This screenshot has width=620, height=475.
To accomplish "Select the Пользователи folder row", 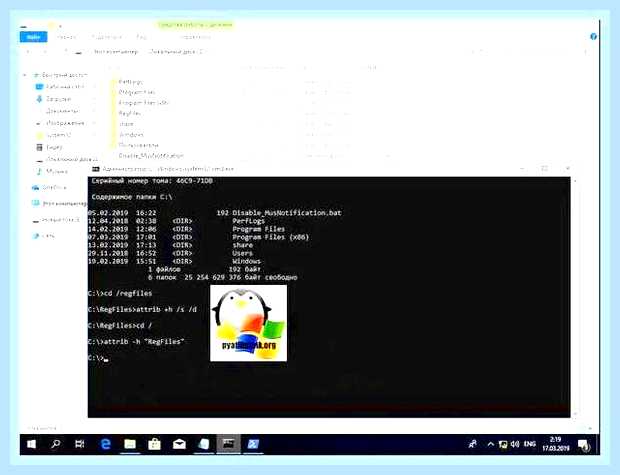I will point(134,145).
